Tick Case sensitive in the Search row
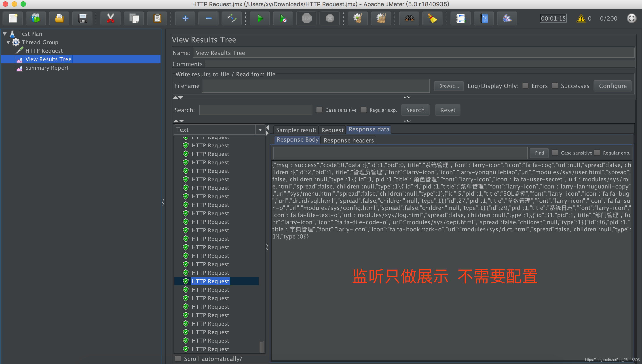 [x=319, y=110]
